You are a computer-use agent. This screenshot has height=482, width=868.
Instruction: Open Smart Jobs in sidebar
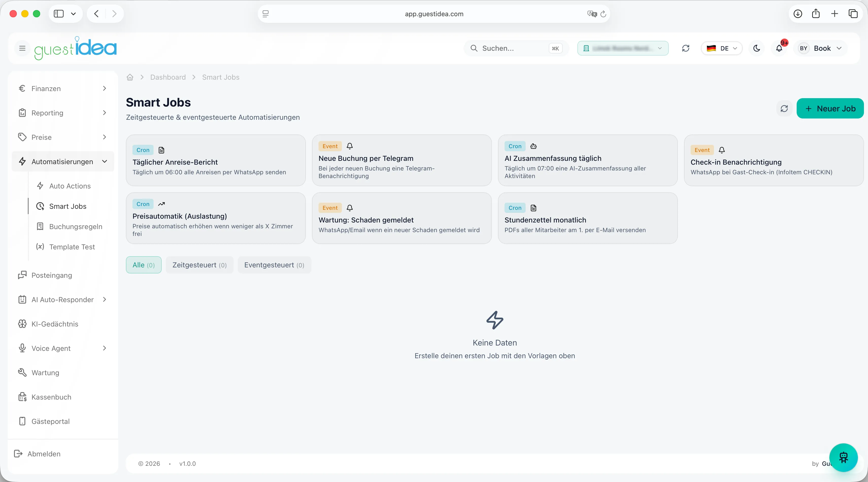(x=68, y=206)
